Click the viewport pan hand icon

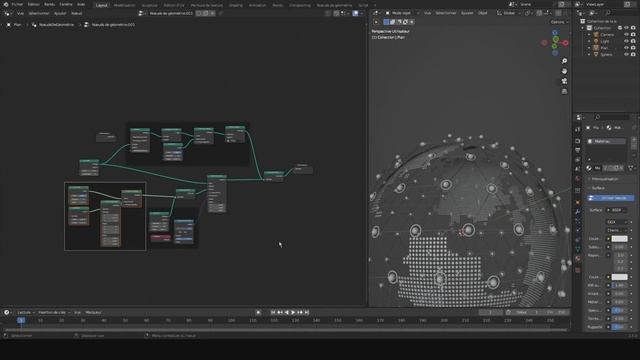[x=564, y=71]
